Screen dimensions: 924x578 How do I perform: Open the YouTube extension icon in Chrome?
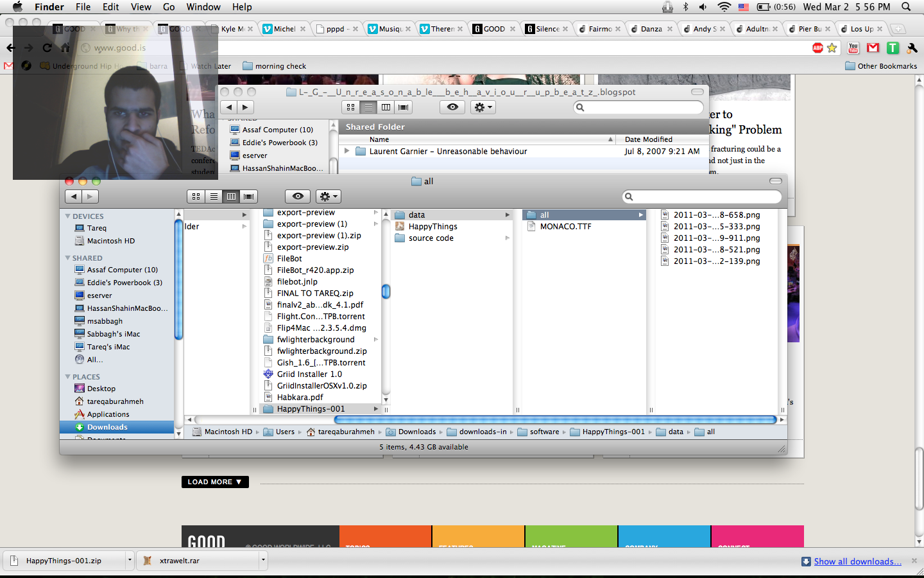pos(853,48)
